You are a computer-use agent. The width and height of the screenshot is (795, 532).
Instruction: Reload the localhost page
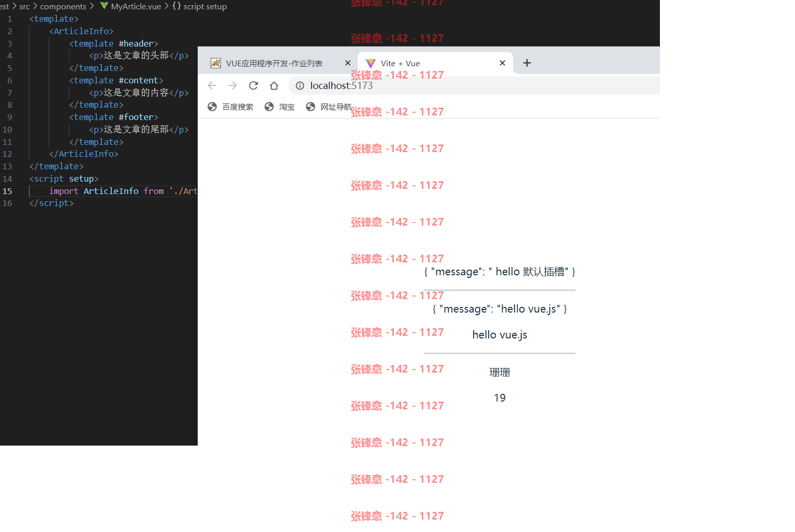253,85
